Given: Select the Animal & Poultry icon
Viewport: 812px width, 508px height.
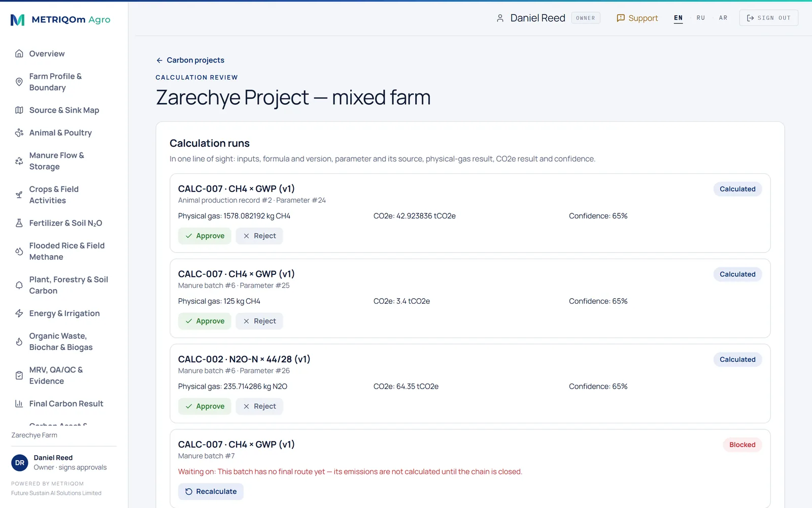Looking at the screenshot, I should [x=19, y=133].
